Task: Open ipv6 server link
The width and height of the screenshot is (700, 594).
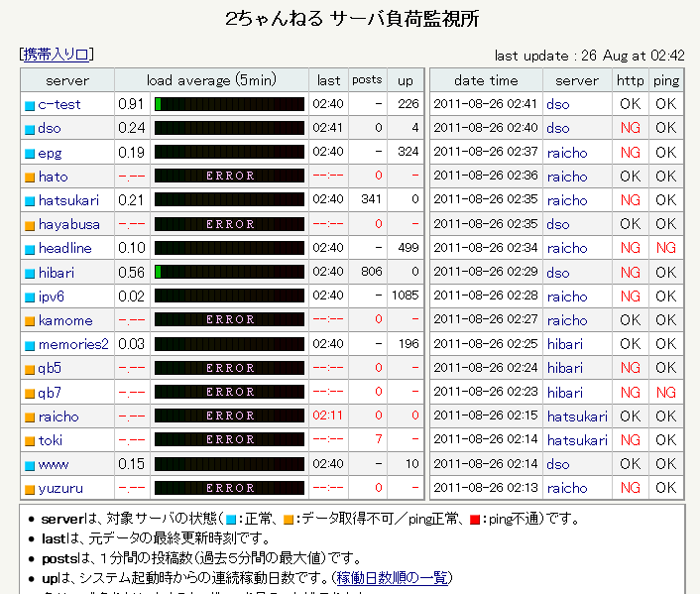Action: coord(52,297)
